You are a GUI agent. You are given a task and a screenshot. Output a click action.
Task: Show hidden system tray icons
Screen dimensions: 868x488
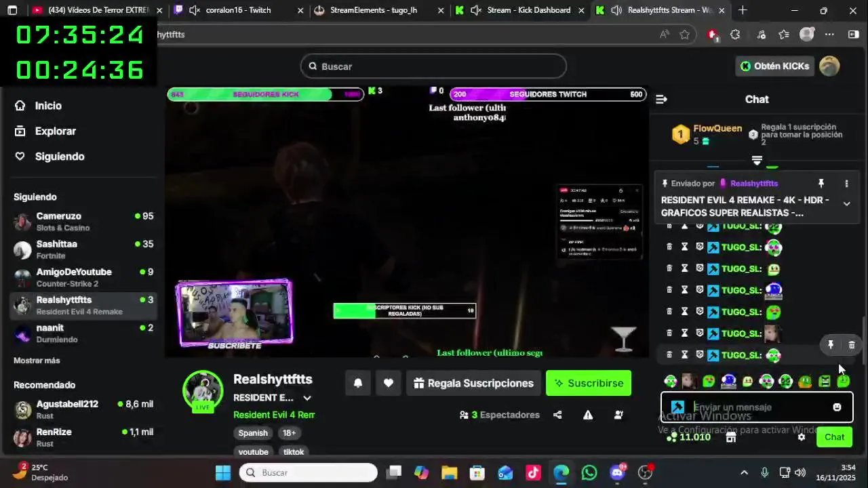click(744, 472)
